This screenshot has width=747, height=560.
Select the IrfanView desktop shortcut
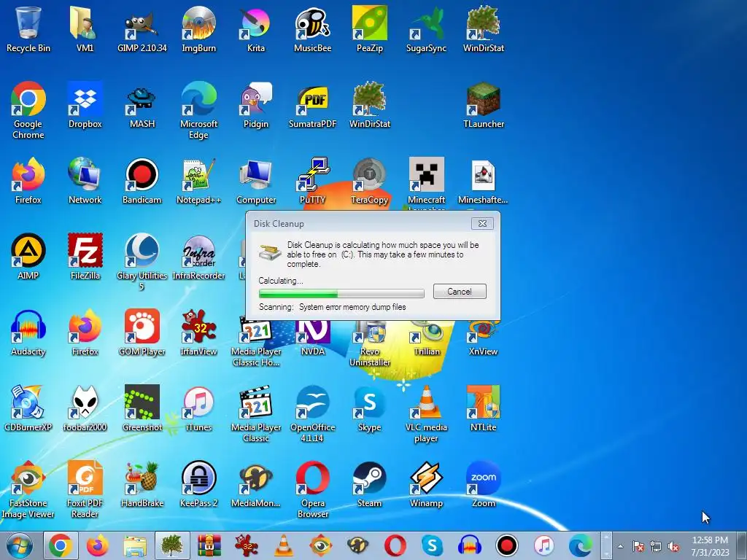pyautogui.click(x=198, y=332)
